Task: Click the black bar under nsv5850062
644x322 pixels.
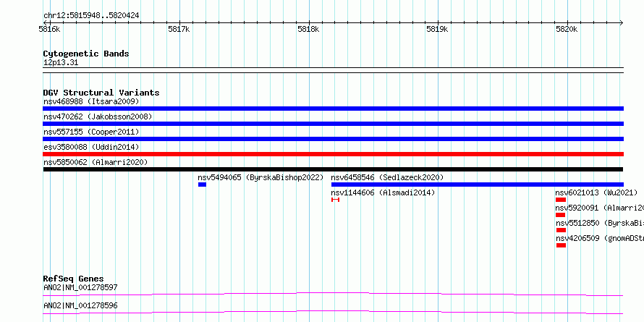Action: [333, 169]
